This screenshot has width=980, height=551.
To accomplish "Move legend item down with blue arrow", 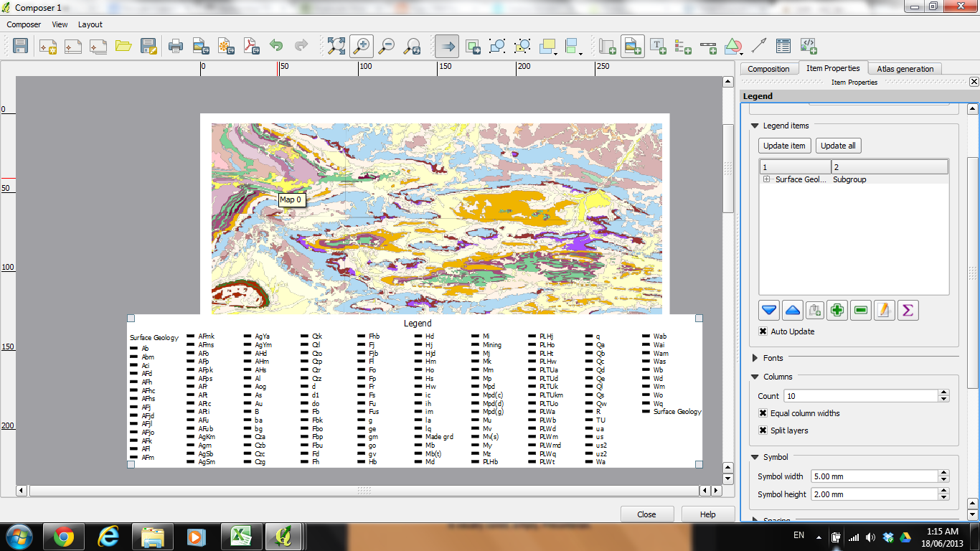I will point(769,311).
